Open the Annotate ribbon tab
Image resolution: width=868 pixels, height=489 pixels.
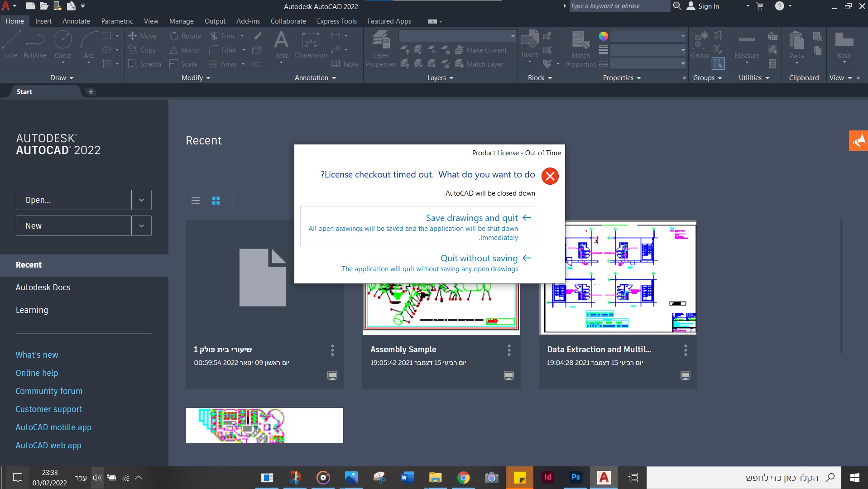[x=76, y=21]
